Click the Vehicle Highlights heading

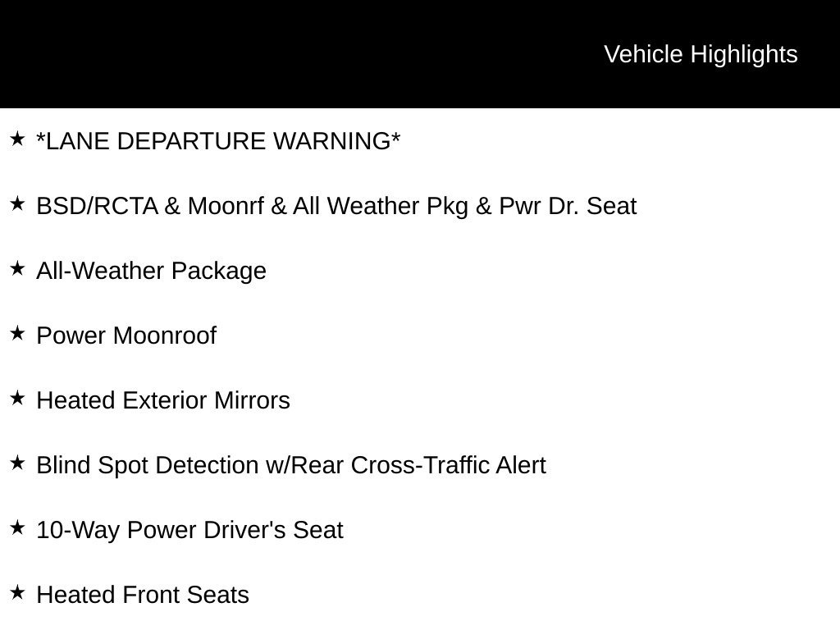(x=701, y=55)
